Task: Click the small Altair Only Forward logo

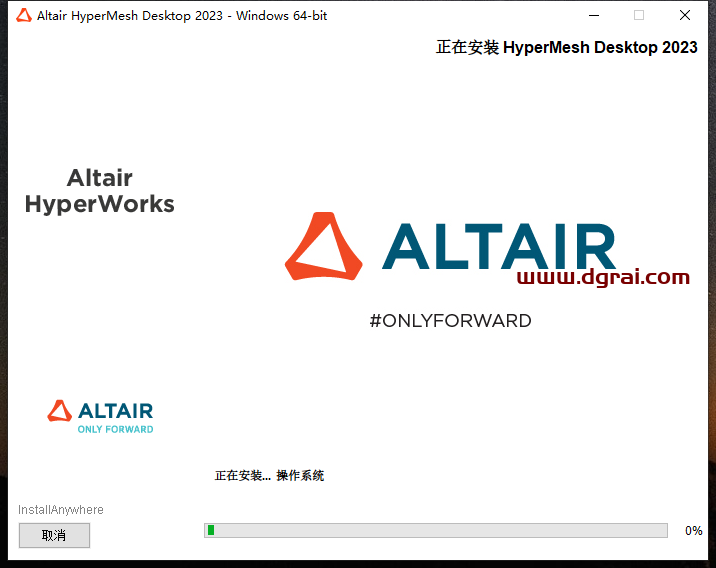Action: pos(100,417)
